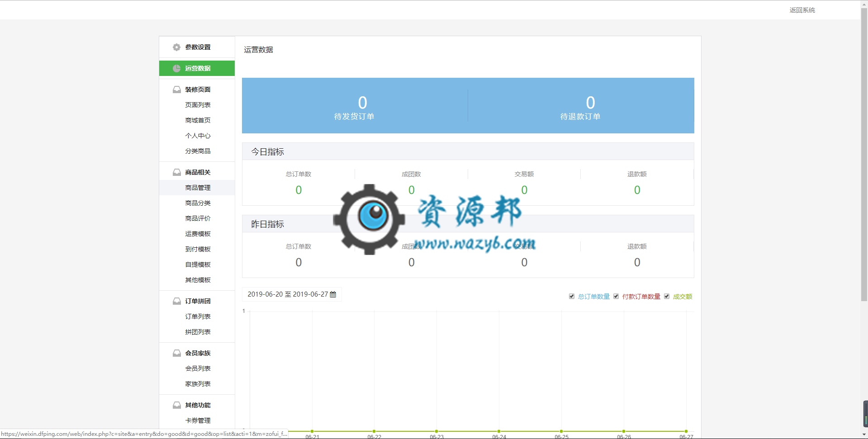
Task: Select the 运营数据 menu item
Action: [x=197, y=68]
